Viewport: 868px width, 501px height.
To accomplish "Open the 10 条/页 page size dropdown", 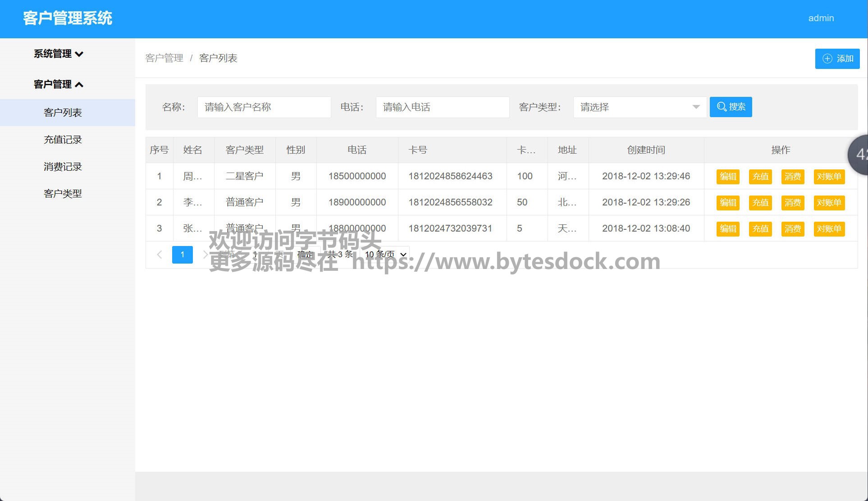I will point(386,255).
